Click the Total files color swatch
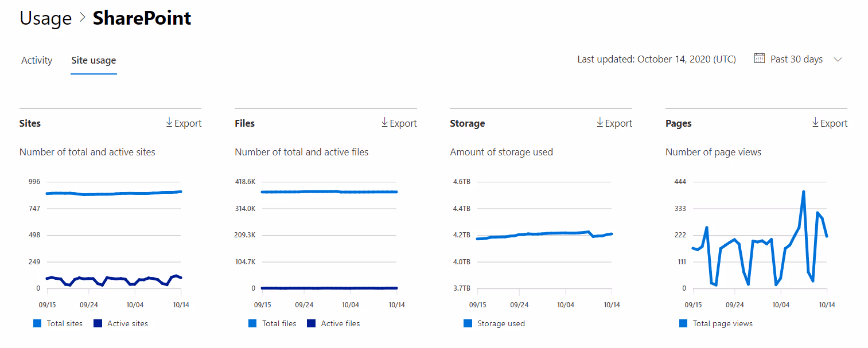Image resolution: width=868 pixels, height=348 pixels. pos(253,323)
